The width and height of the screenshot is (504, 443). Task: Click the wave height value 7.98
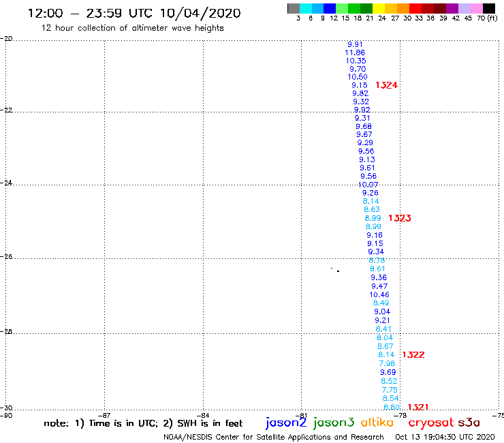(x=387, y=363)
